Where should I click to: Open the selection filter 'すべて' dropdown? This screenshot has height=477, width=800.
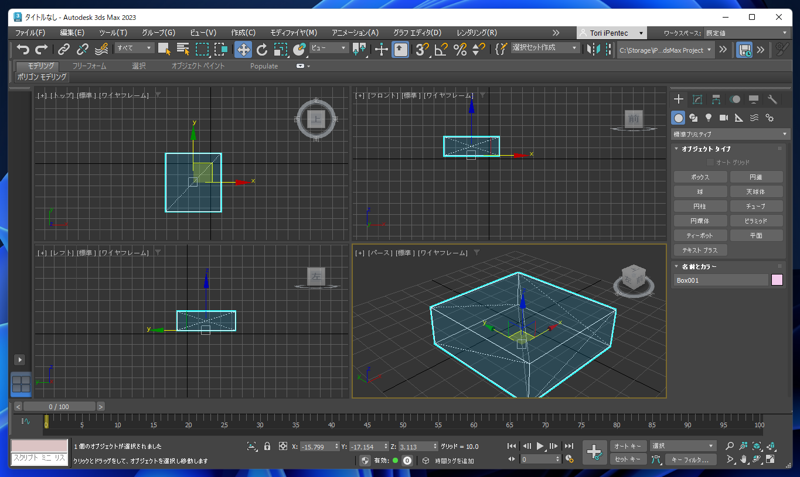[134, 48]
